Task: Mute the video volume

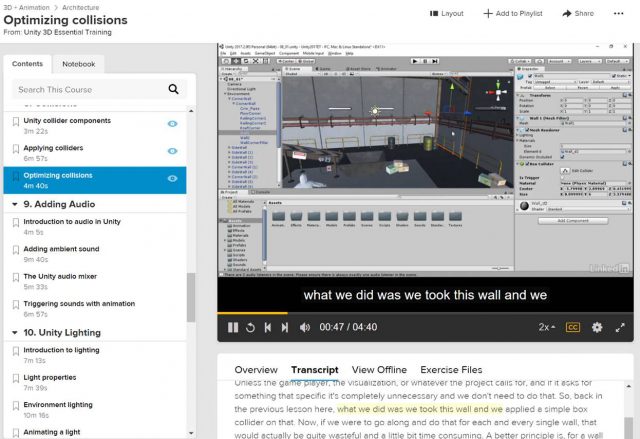Action: (305, 327)
